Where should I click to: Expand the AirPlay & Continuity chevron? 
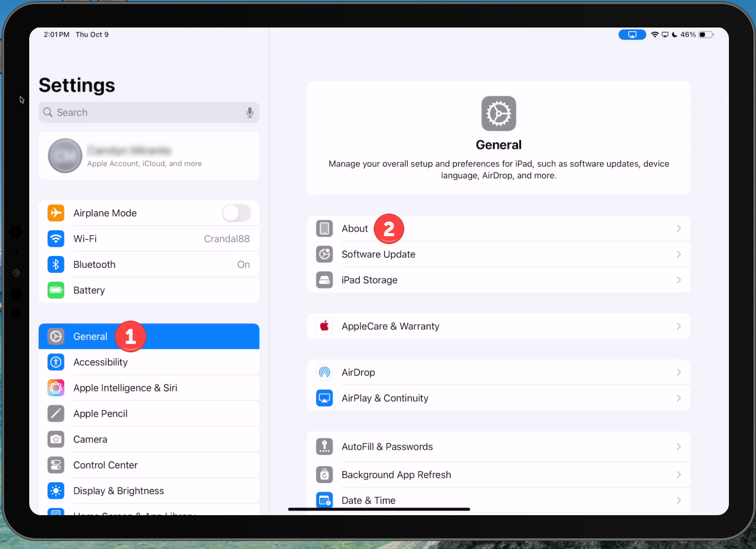tap(679, 398)
